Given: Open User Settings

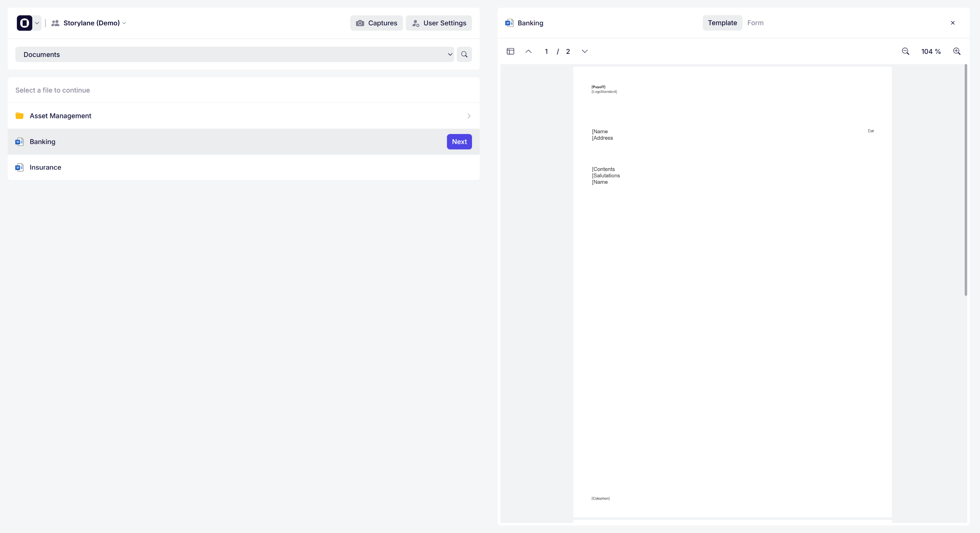Looking at the screenshot, I should (x=439, y=23).
